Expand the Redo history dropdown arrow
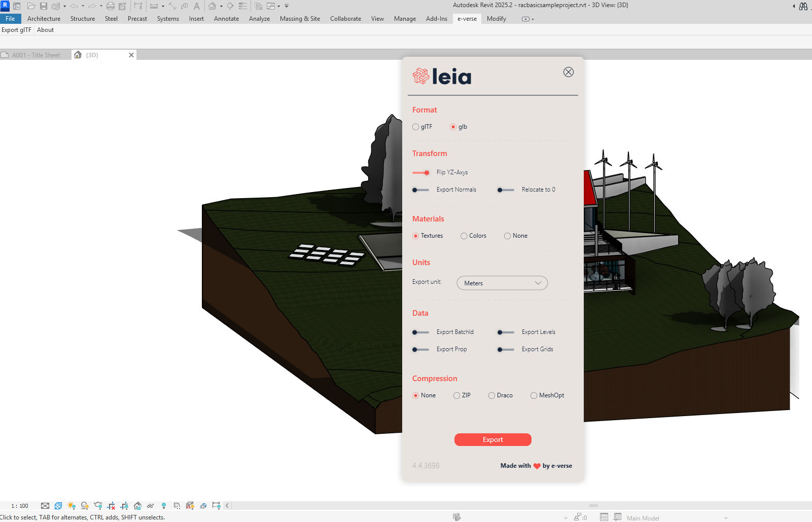The image size is (812, 522). click(x=101, y=6)
